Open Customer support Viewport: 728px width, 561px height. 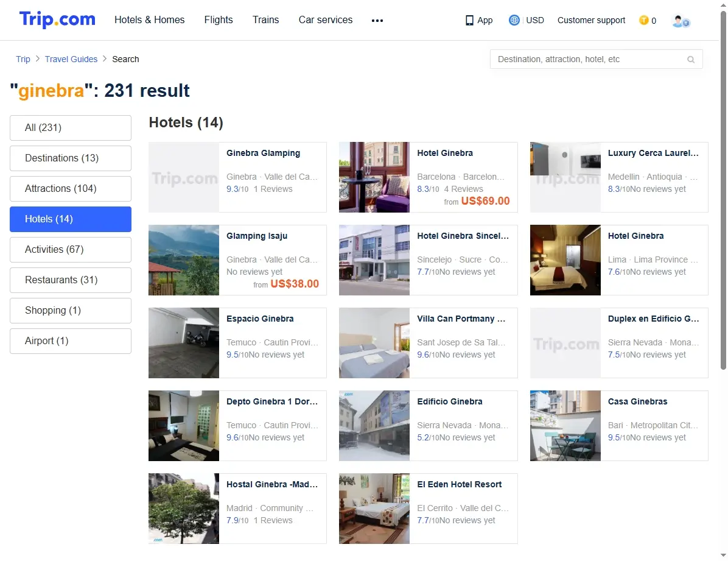pyautogui.click(x=591, y=21)
